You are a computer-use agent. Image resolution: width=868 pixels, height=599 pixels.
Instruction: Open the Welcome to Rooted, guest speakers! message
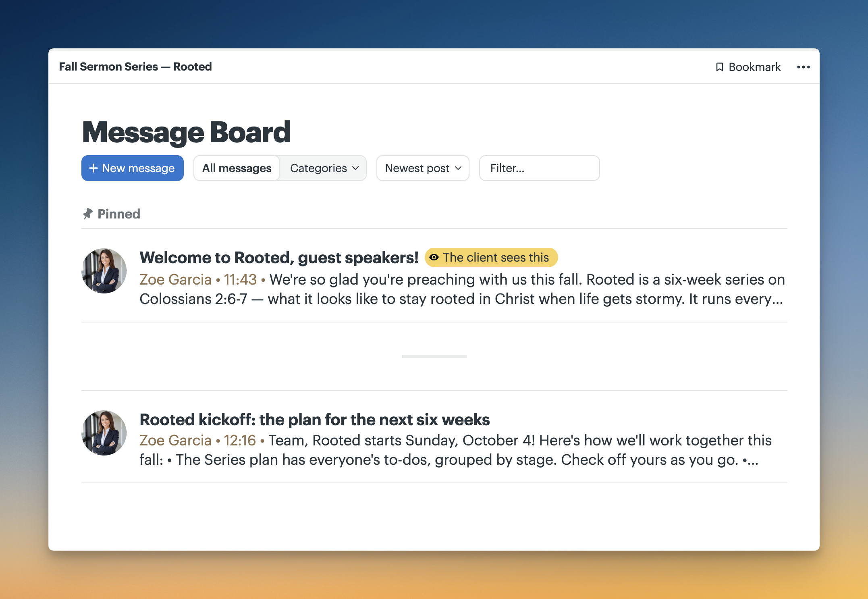tap(279, 258)
